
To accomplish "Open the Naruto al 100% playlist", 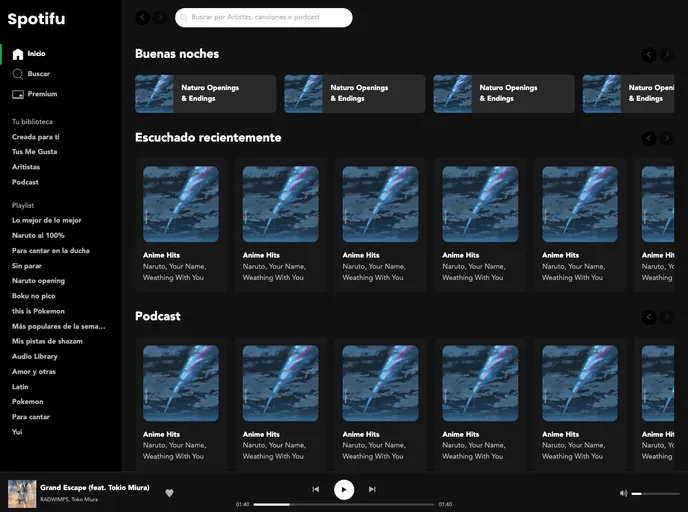I will point(38,235).
